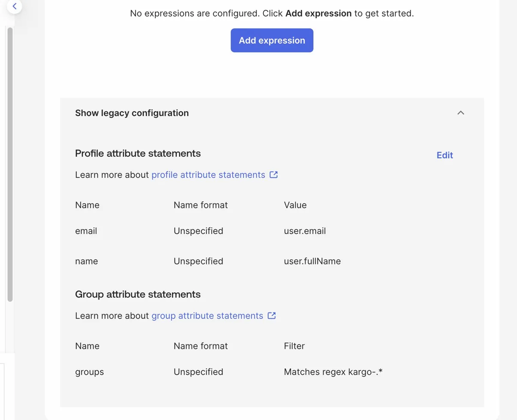Image resolution: width=517 pixels, height=420 pixels.
Task: Click the 'Profile attribute statements' heading
Action: coord(138,153)
